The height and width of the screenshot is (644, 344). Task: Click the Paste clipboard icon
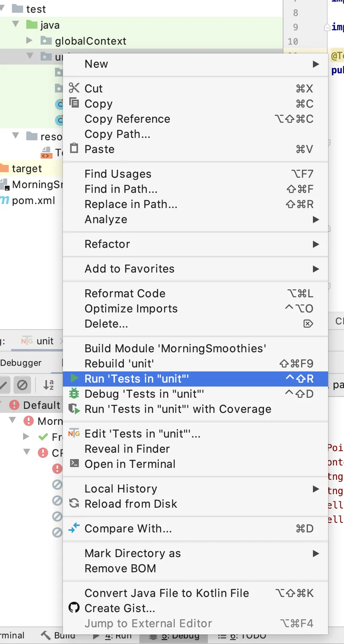[x=74, y=149]
